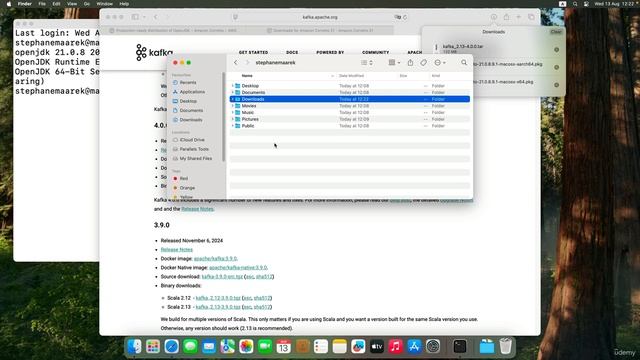The width and height of the screenshot is (640, 360).
Task: Click the Safari address bar kafka.apache.org
Action: (x=320, y=17)
